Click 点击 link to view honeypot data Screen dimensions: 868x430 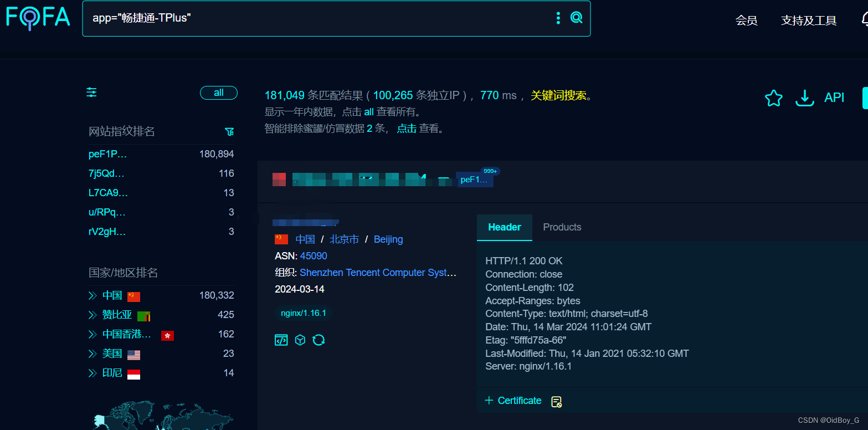407,129
